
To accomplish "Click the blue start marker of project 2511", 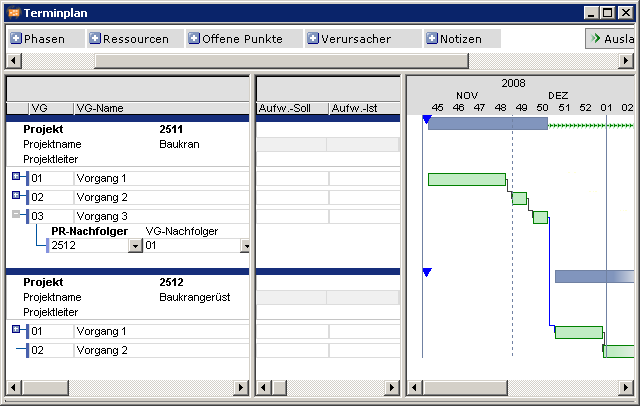I will (427, 120).
